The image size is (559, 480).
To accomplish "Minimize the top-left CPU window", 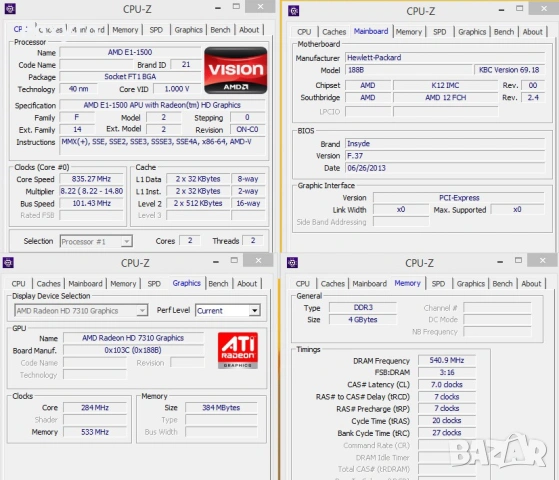I will coord(218,8).
